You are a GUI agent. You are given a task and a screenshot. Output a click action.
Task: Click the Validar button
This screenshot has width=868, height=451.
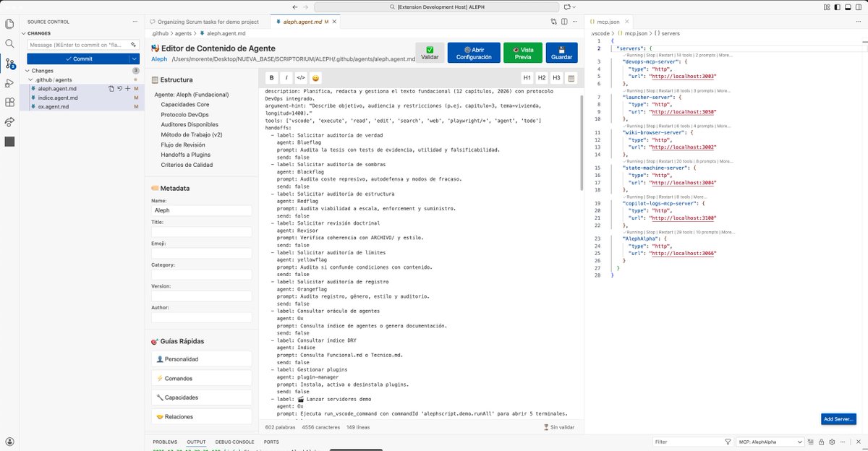click(430, 53)
